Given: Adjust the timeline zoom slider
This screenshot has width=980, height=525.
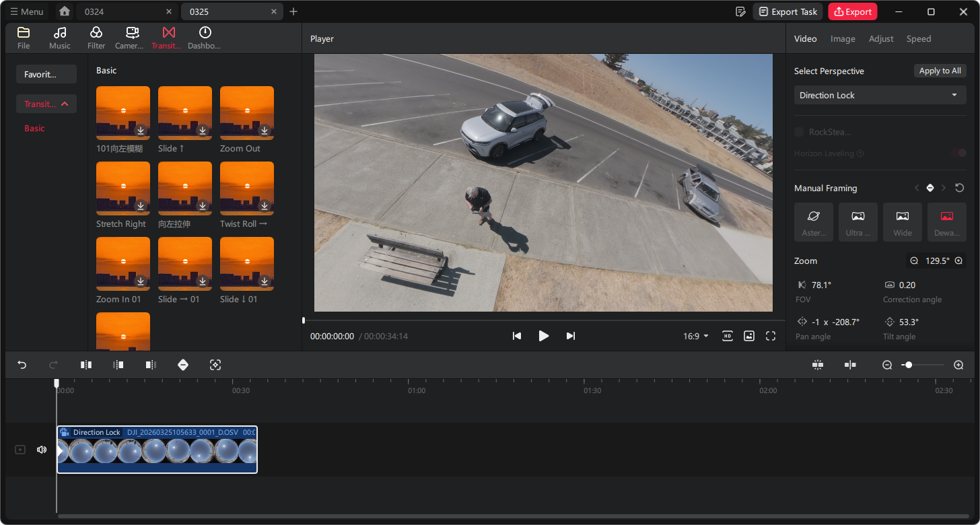Looking at the screenshot, I should 923,365.
